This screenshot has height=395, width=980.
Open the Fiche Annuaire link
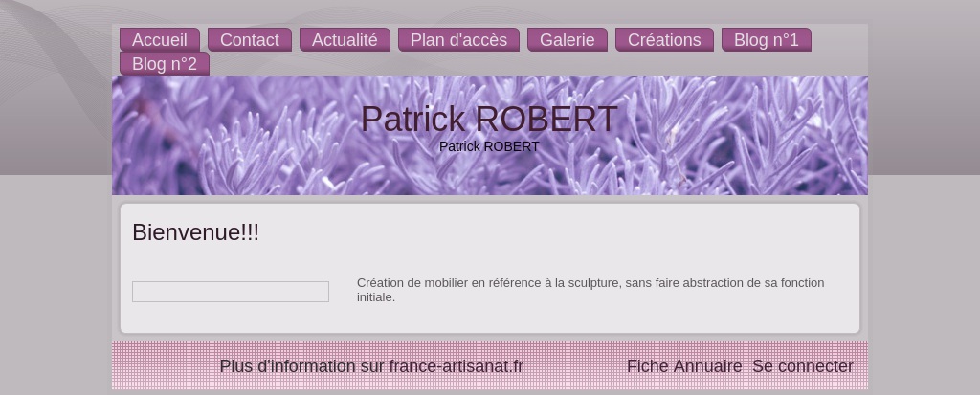point(684,366)
